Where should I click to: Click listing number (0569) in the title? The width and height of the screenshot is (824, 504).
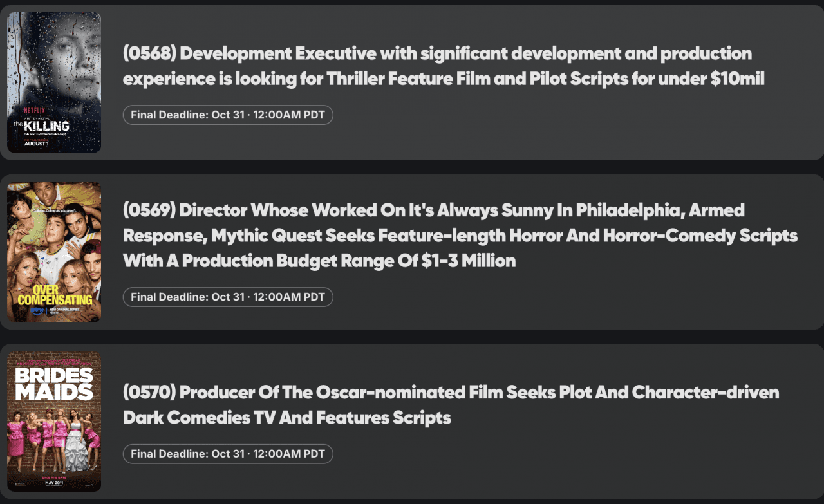[149, 210]
